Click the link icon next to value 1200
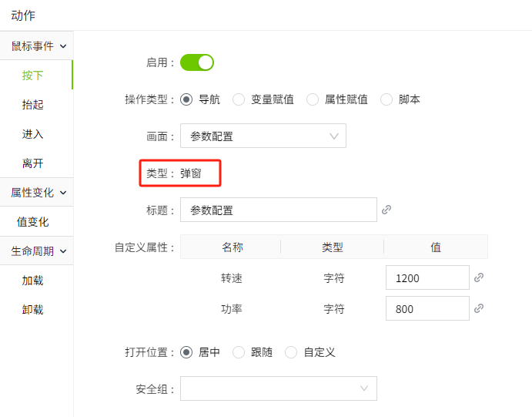The image size is (532, 417). 479,277
